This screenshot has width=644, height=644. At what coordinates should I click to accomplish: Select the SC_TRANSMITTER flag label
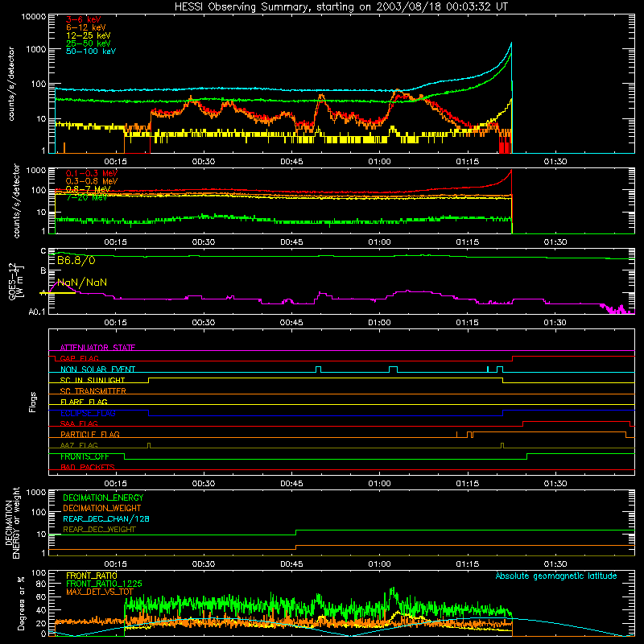[x=93, y=391]
